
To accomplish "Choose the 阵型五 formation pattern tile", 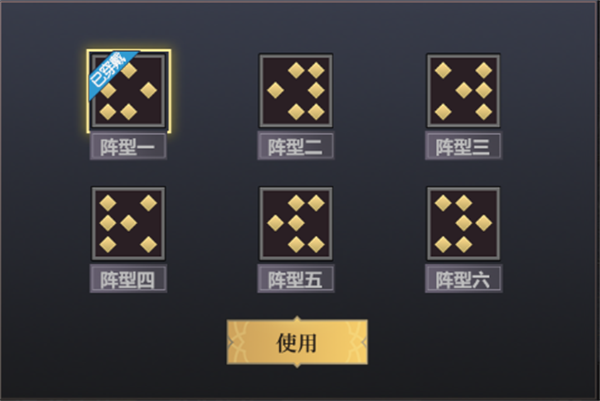I will [x=296, y=224].
